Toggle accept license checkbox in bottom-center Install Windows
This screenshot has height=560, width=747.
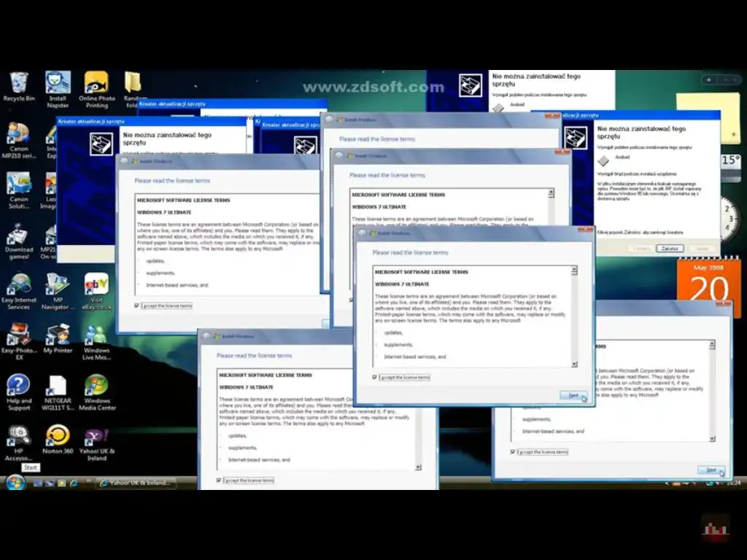click(219, 480)
